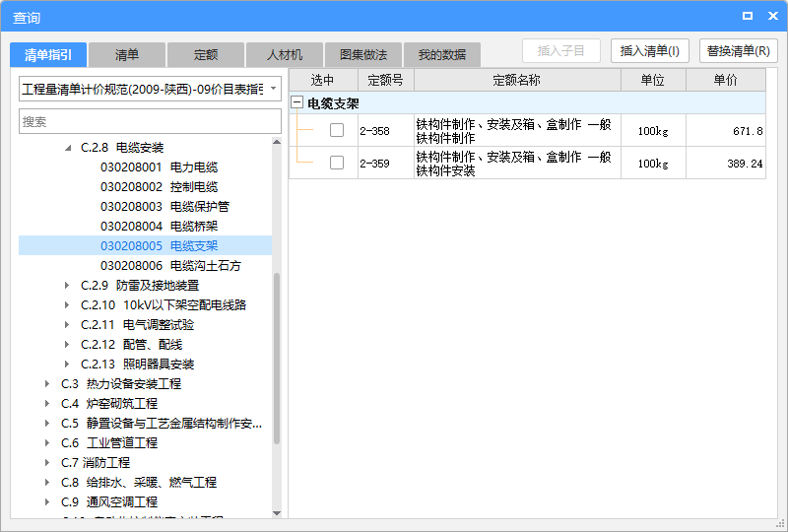Select the 人材机 tab
This screenshot has width=788, height=532.
tap(285, 55)
